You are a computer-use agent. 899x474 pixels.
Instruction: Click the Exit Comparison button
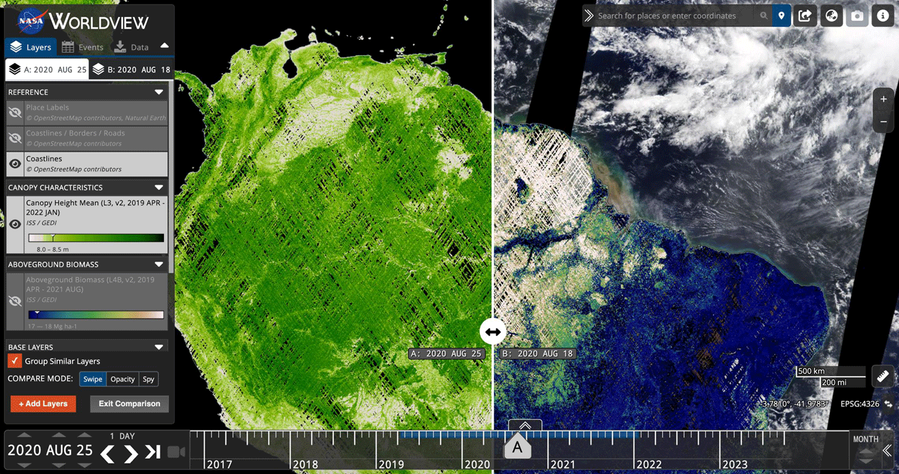(x=129, y=404)
